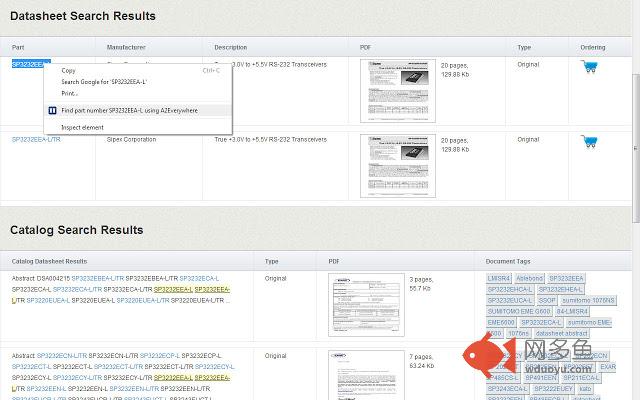Click the datasheet abstract tag
The width and height of the screenshot is (640, 400).
[561, 333]
